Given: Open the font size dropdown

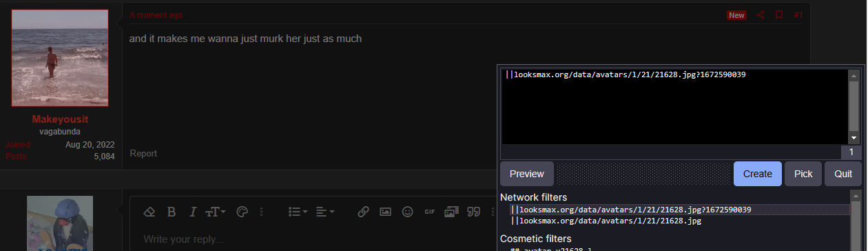Looking at the screenshot, I should (x=216, y=212).
